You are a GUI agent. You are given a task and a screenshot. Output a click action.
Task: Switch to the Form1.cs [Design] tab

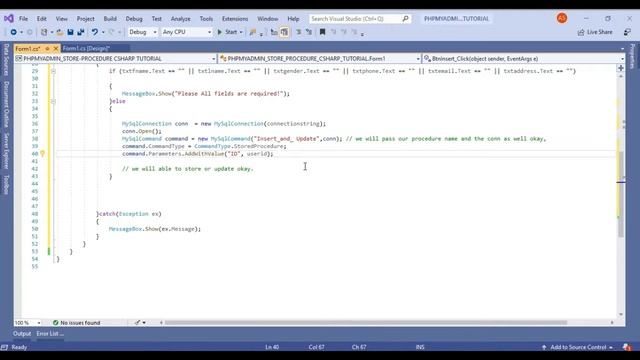(x=87, y=49)
